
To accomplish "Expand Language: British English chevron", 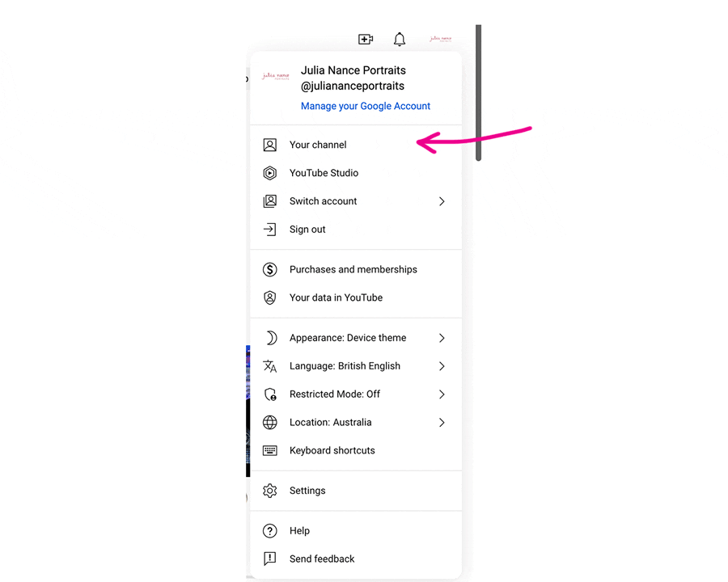I will [x=442, y=366].
